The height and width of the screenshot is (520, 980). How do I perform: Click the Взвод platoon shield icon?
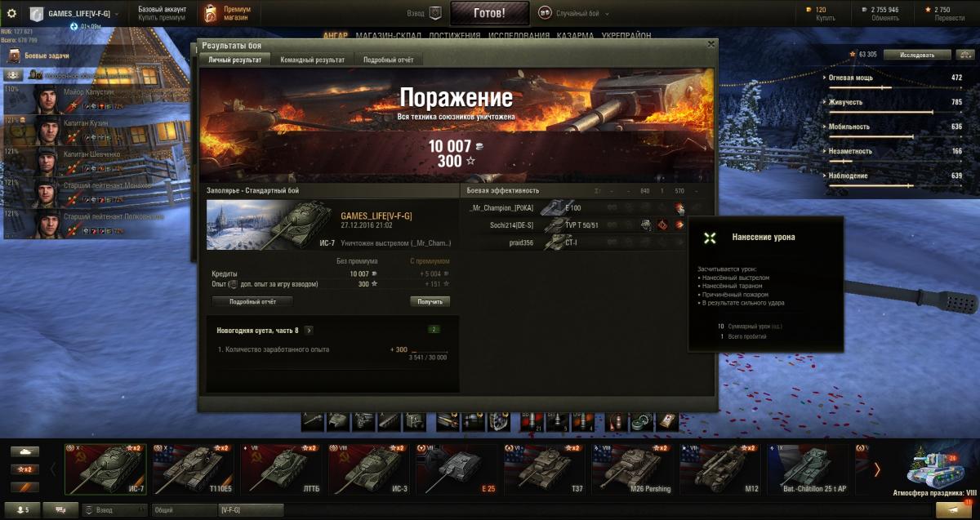(436, 14)
